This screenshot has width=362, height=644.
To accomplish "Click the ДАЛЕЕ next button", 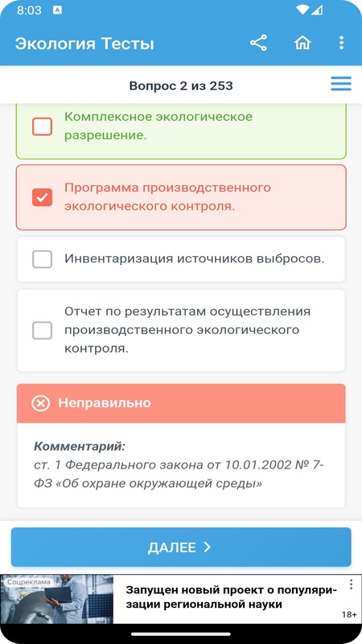I will coord(181,547).
